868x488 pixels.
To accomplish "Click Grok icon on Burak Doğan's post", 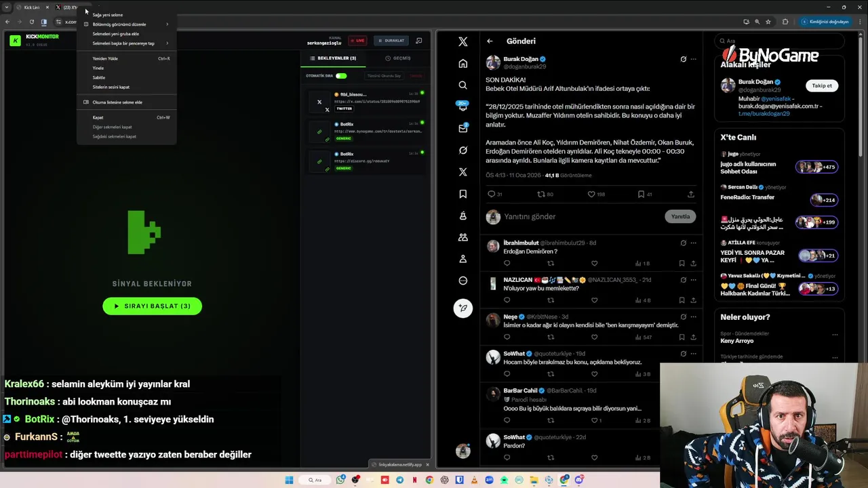I will 683,59.
